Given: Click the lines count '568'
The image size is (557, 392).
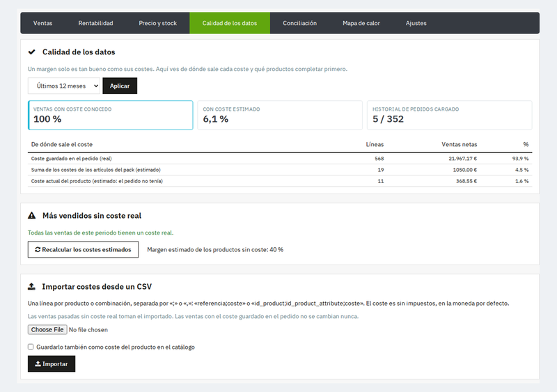Looking at the screenshot, I should [379, 159].
